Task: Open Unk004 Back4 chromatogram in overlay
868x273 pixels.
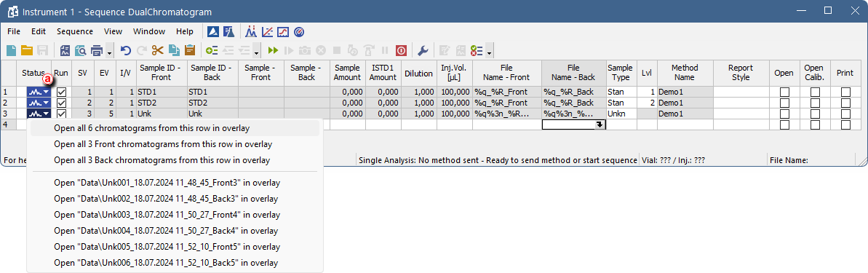Action: click(x=175, y=231)
